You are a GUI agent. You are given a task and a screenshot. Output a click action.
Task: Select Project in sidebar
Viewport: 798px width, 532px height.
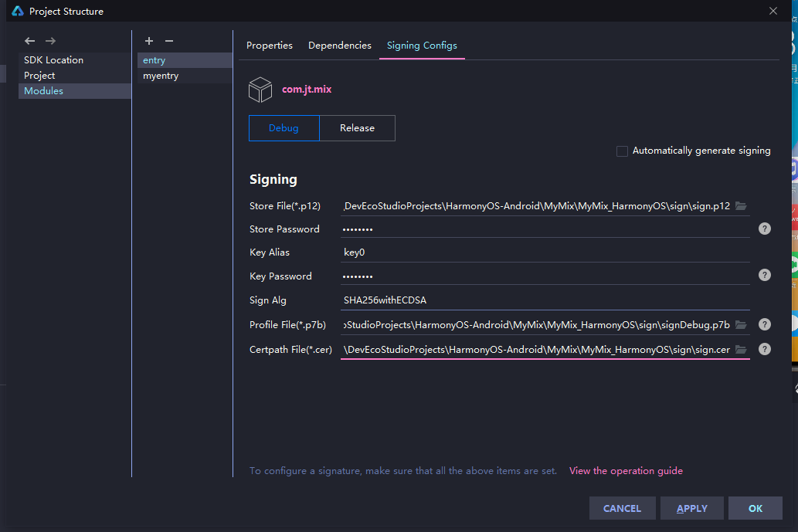(75, 75)
